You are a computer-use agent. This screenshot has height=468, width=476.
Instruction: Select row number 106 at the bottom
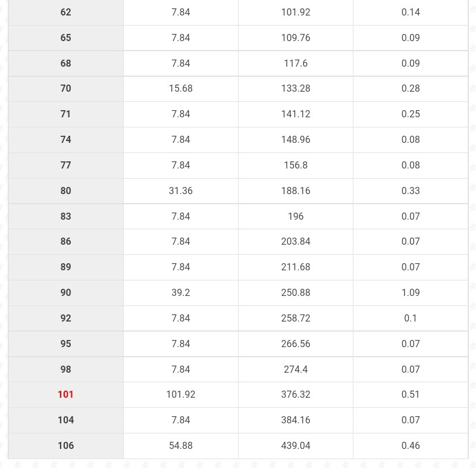pyautogui.click(x=65, y=445)
